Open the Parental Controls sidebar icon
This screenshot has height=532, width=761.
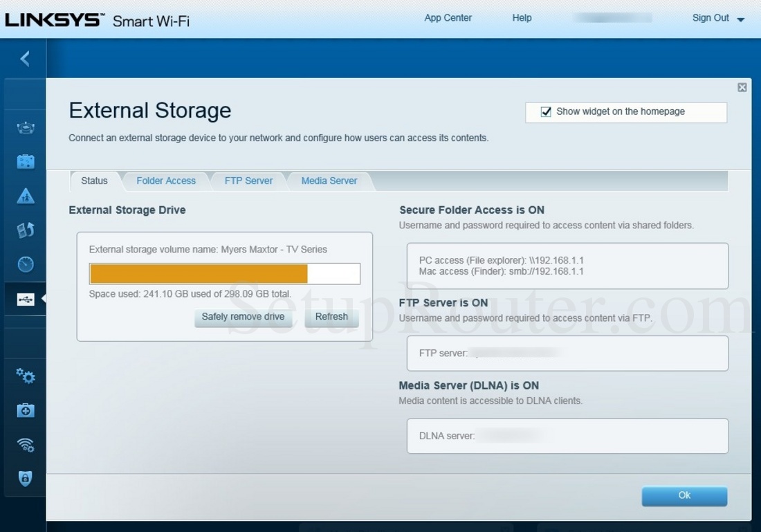tap(26, 196)
